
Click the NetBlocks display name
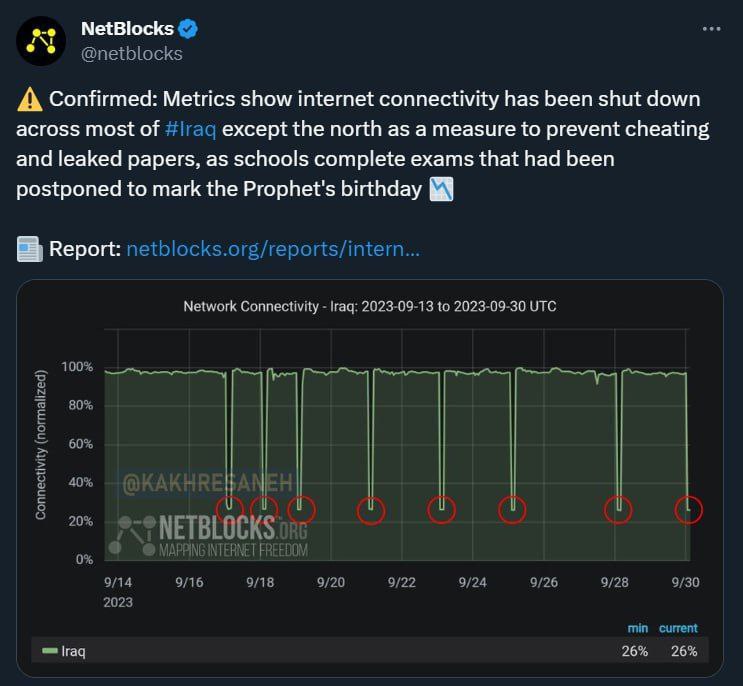coord(127,29)
